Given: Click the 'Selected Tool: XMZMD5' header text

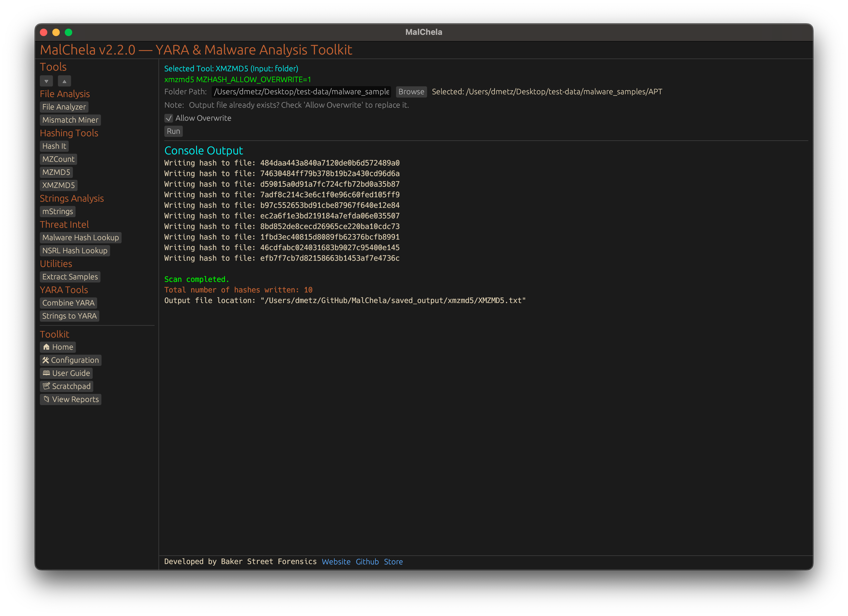Looking at the screenshot, I should pyautogui.click(x=231, y=69).
